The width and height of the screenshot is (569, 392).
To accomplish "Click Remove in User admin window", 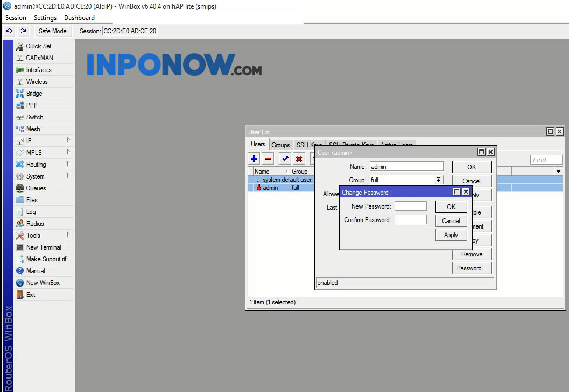I will 472,254.
